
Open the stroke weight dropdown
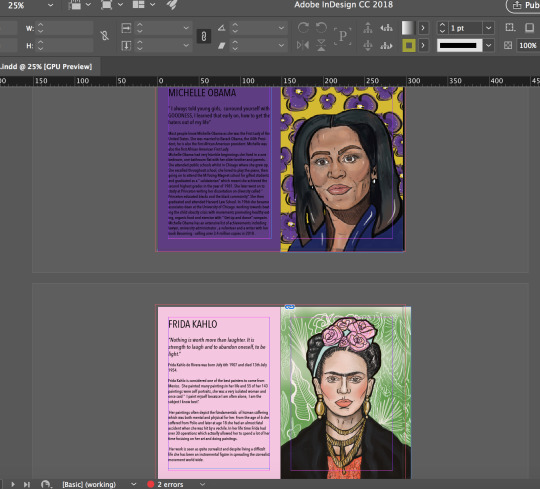tap(488, 28)
